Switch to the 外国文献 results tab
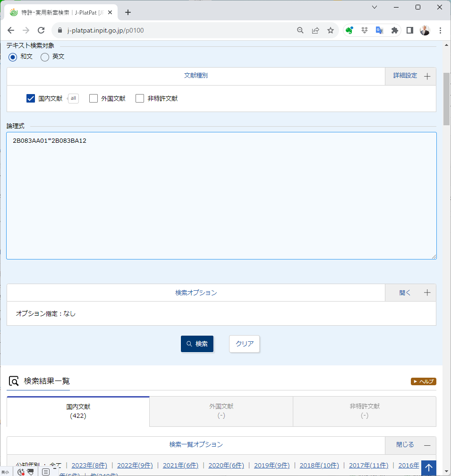Viewport: 451px width, 476px height. (x=221, y=411)
